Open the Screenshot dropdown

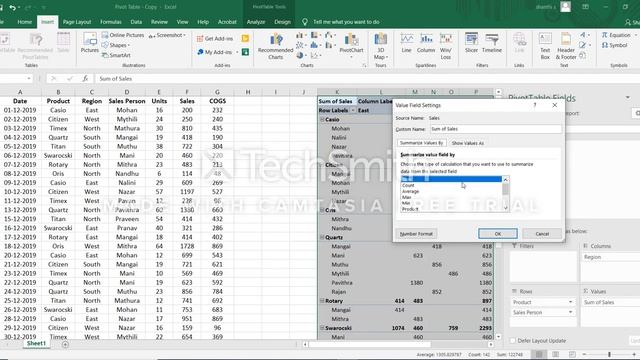(x=167, y=36)
